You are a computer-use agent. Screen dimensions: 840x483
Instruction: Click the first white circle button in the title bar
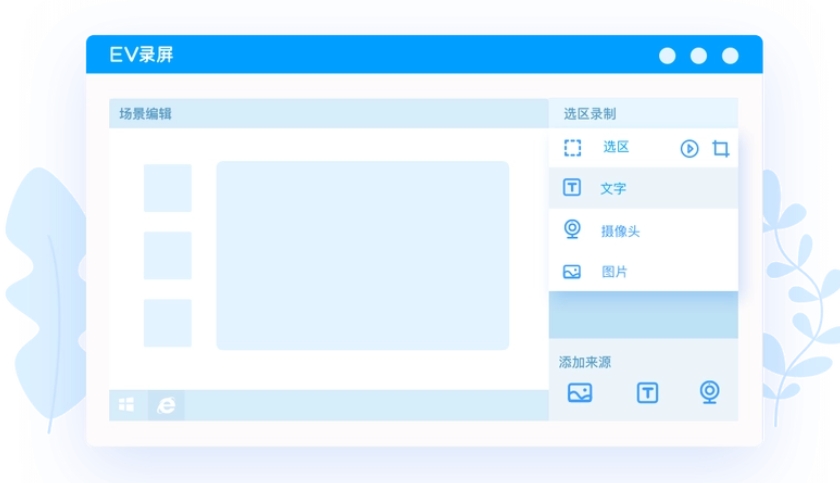click(x=667, y=56)
